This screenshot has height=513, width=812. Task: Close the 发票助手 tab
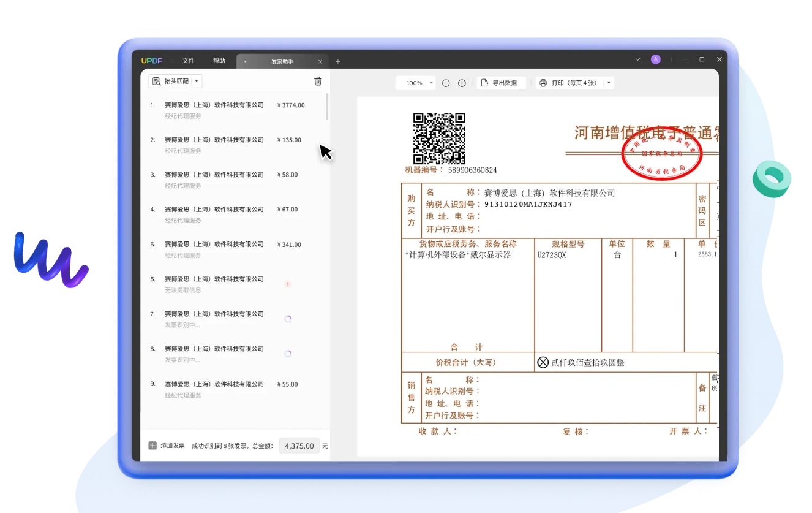[x=320, y=61]
